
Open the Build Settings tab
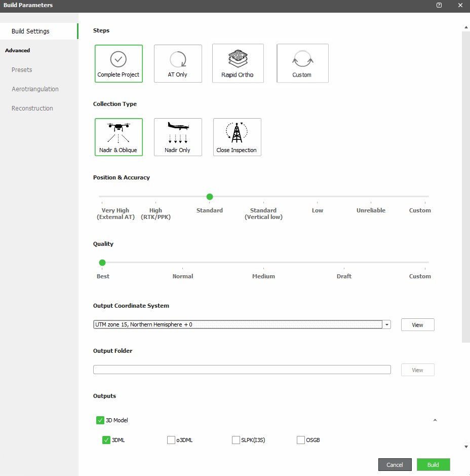pyautogui.click(x=39, y=31)
